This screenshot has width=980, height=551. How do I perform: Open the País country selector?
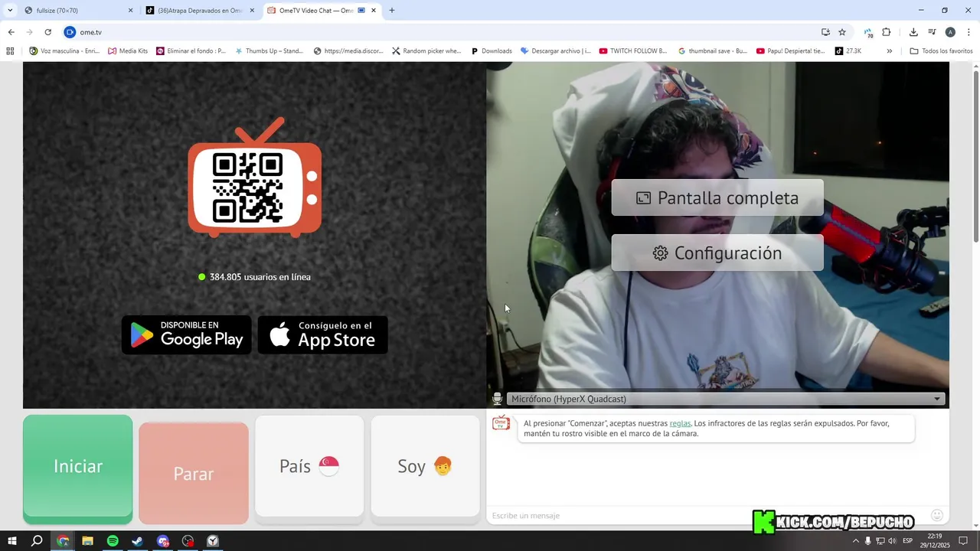click(309, 466)
